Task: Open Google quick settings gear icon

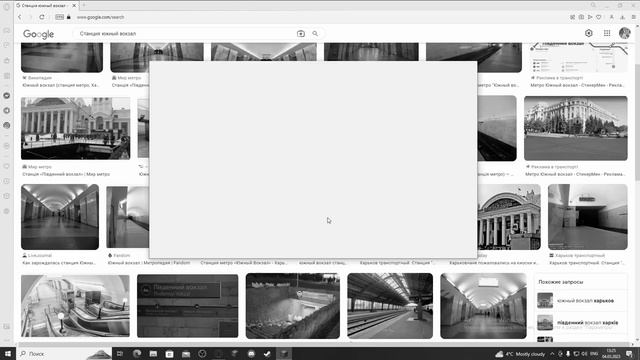Action: click(589, 33)
